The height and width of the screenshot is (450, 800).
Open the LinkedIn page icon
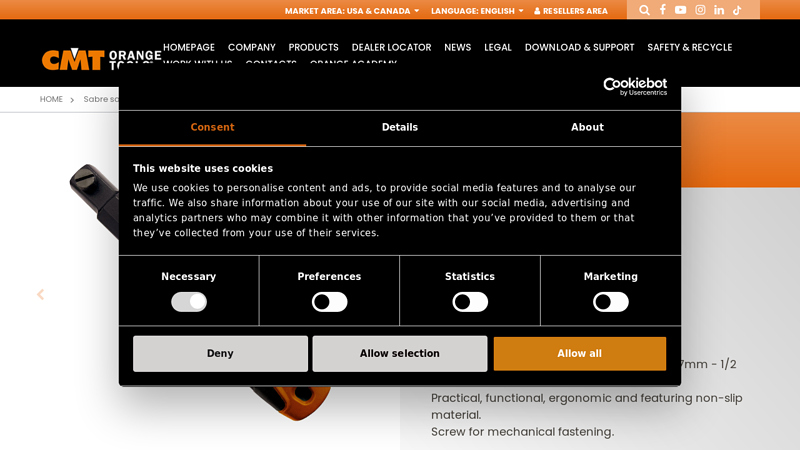coord(719,10)
